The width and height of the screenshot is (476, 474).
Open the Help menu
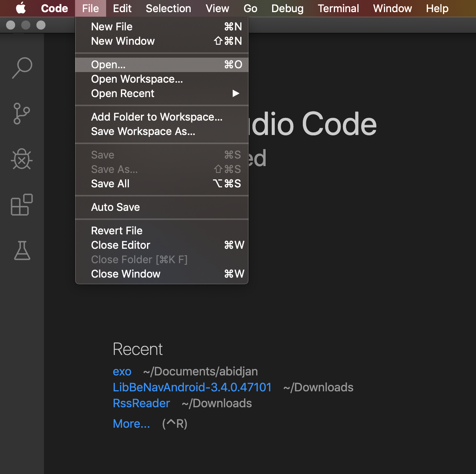click(x=437, y=8)
